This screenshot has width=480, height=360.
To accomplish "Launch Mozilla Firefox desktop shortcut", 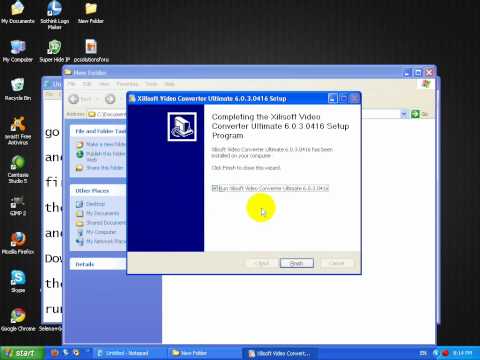I will point(18,243).
